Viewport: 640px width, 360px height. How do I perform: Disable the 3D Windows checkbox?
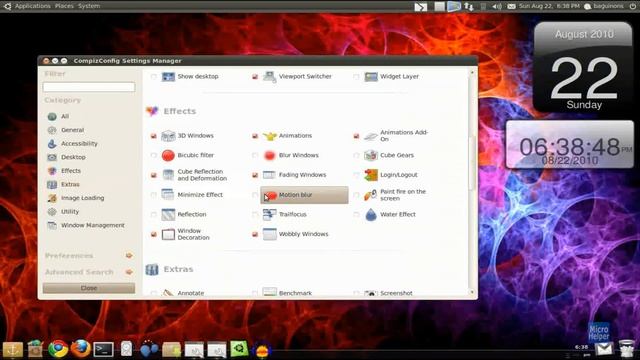[153, 136]
